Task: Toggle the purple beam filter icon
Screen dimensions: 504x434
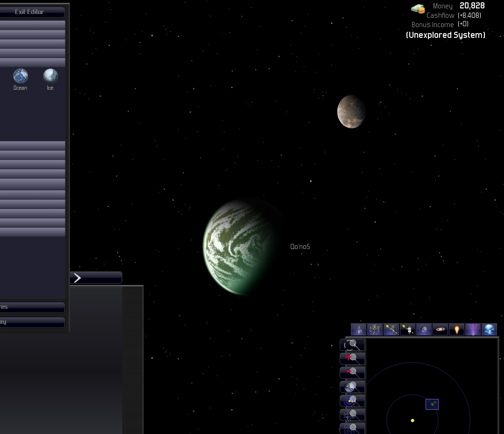Action: (x=473, y=329)
